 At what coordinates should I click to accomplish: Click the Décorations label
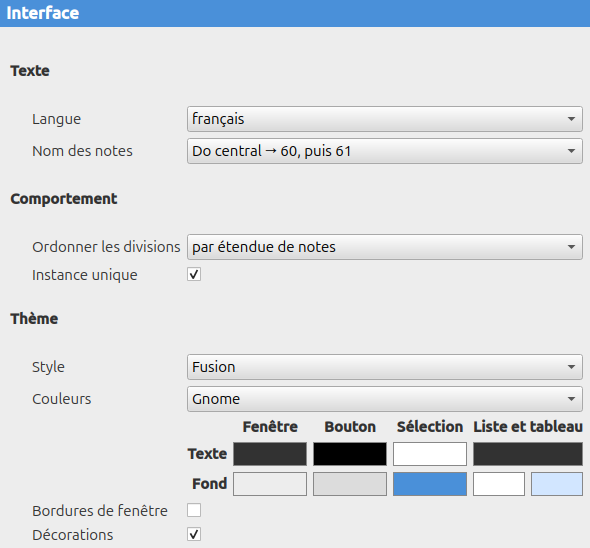73,535
